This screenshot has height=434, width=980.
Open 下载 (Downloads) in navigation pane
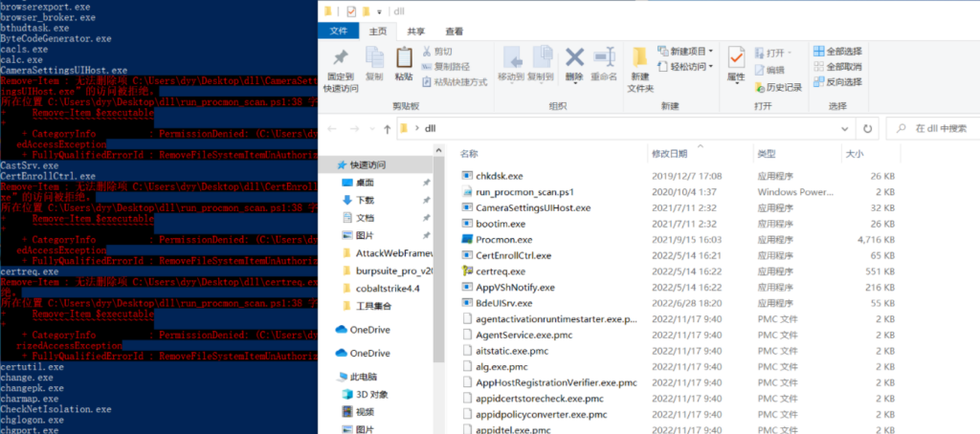coord(366,200)
